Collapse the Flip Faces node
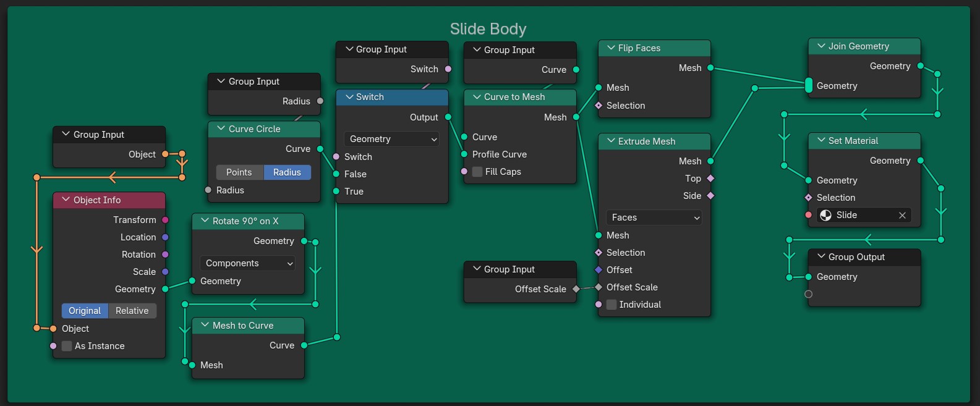The width and height of the screenshot is (980, 406). click(611, 48)
